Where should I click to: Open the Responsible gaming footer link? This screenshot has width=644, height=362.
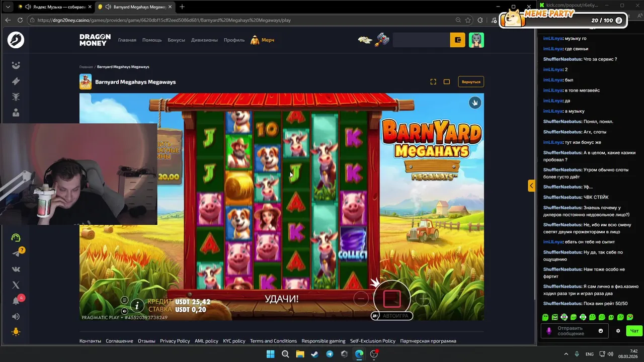(x=324, y=341)
